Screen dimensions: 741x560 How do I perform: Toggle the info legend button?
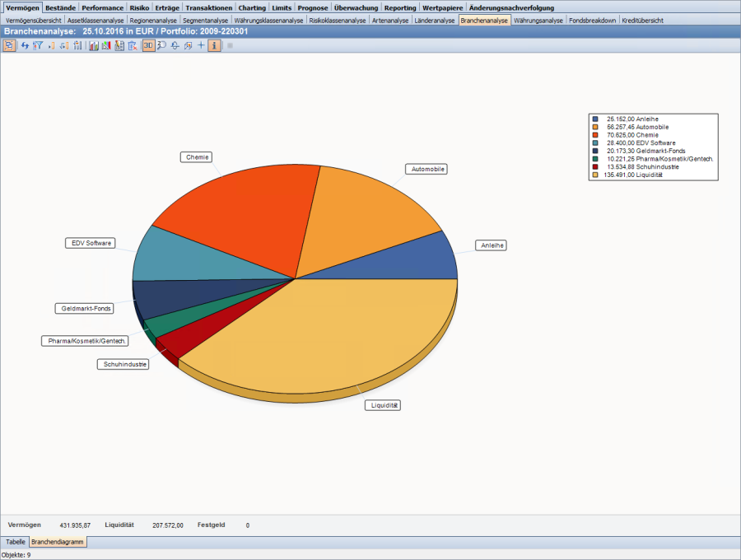click(214, 45)
